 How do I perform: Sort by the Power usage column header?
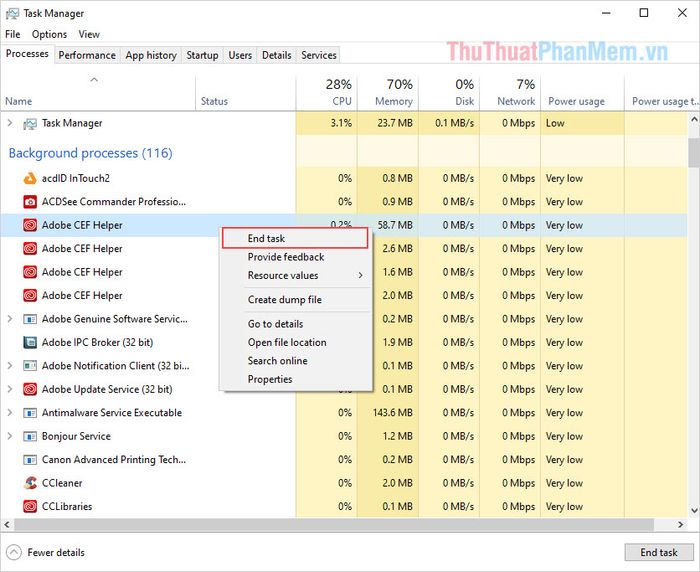pyautogui.click(x=582, y=93)
